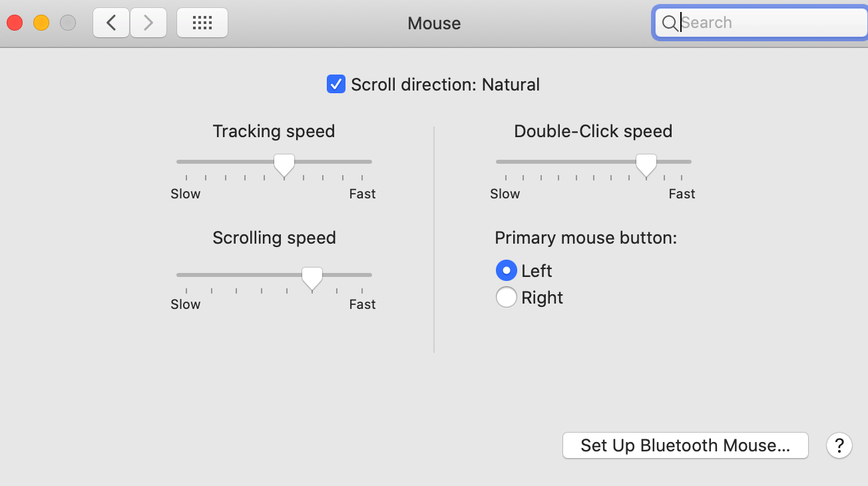Click the Scroll direction: Natural label
This screenshot has height=486, width=868.
click(x=445, y=85)
